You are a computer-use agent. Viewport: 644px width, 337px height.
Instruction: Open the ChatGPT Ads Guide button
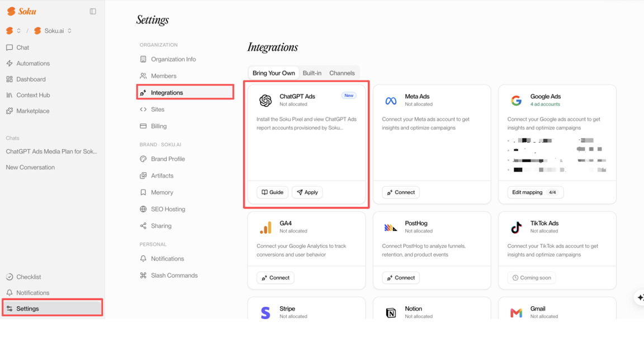[x=273, y=192]
